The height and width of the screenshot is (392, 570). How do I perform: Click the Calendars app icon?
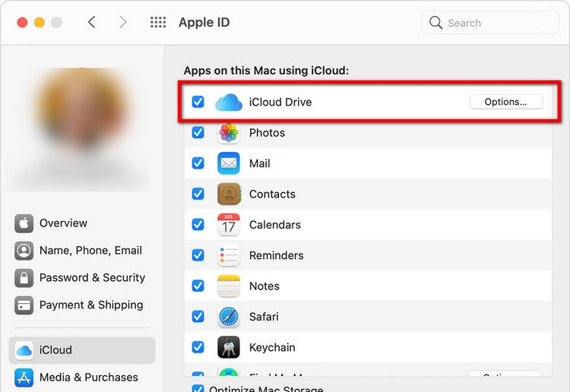[x=229, y=225]
